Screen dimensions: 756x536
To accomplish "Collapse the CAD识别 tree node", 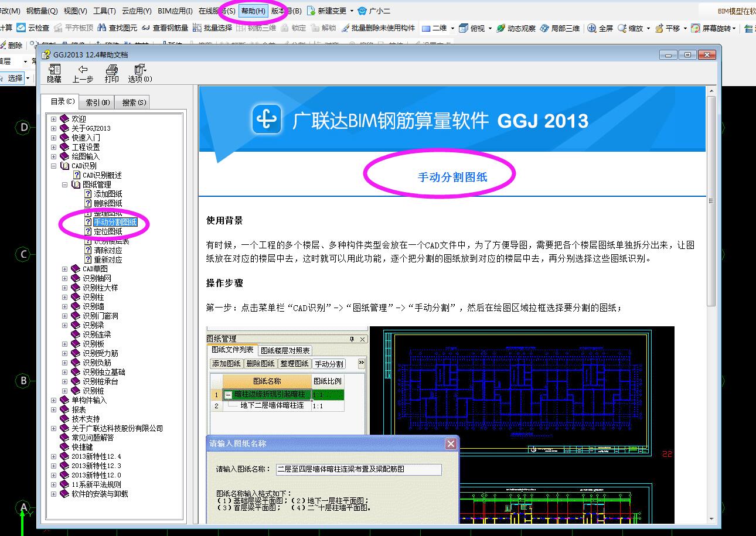I will click(x=54, y=166).
